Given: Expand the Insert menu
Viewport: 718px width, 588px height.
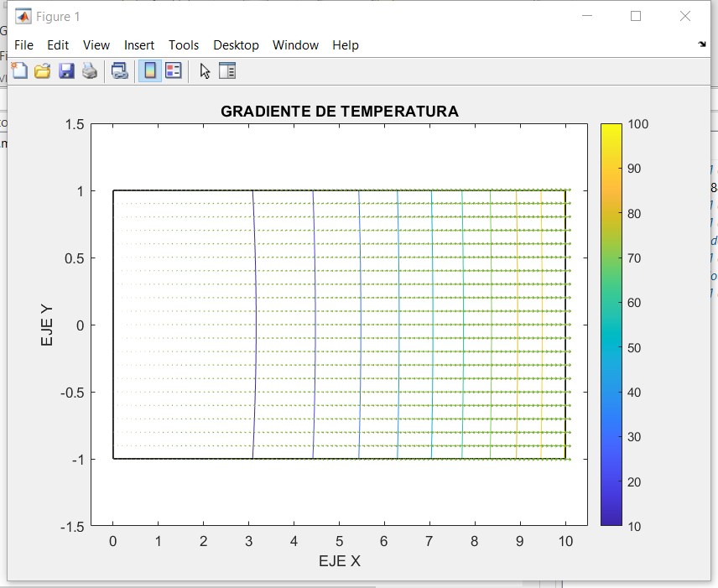Looking at the screenshot, I should pyautogui.click(x=139, y=45).
